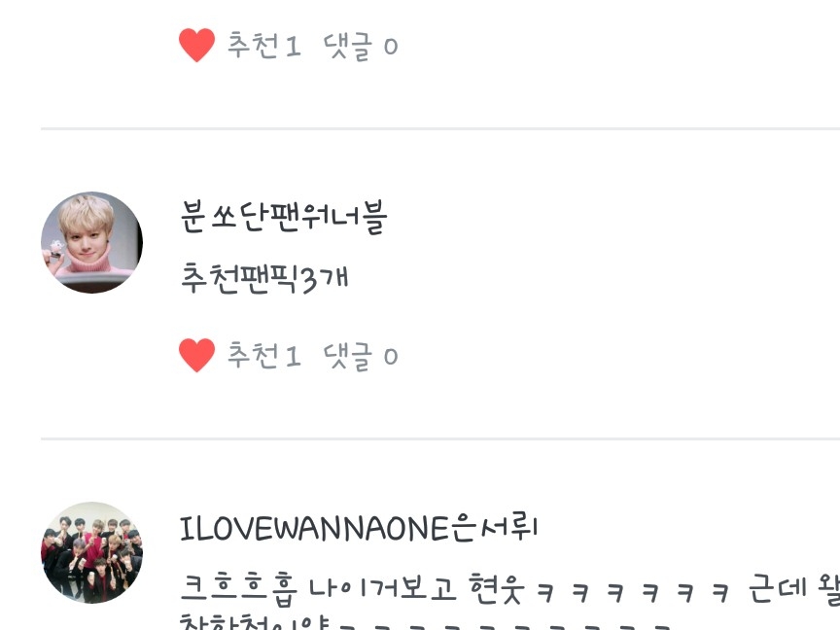Select the 크흐흐흡 나이거보고 comment text

[x=318, y=588]
